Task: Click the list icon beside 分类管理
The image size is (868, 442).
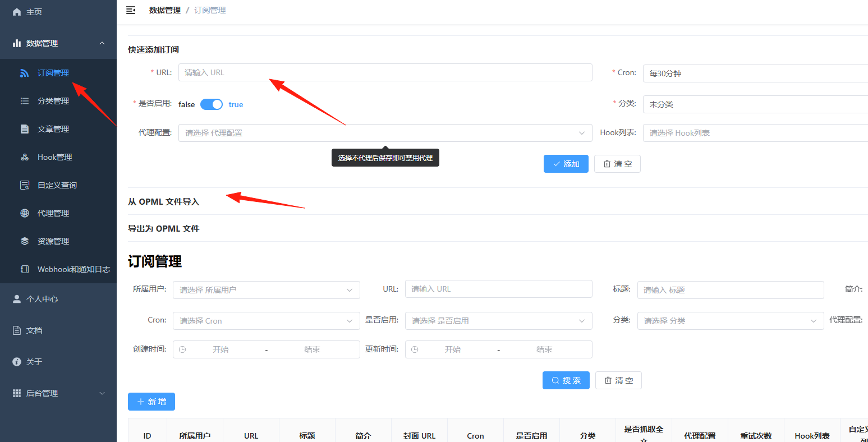Action: click(x=25, y=101)
